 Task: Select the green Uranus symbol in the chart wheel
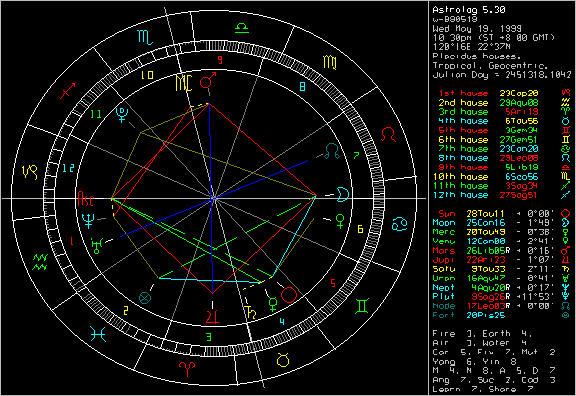97,245
